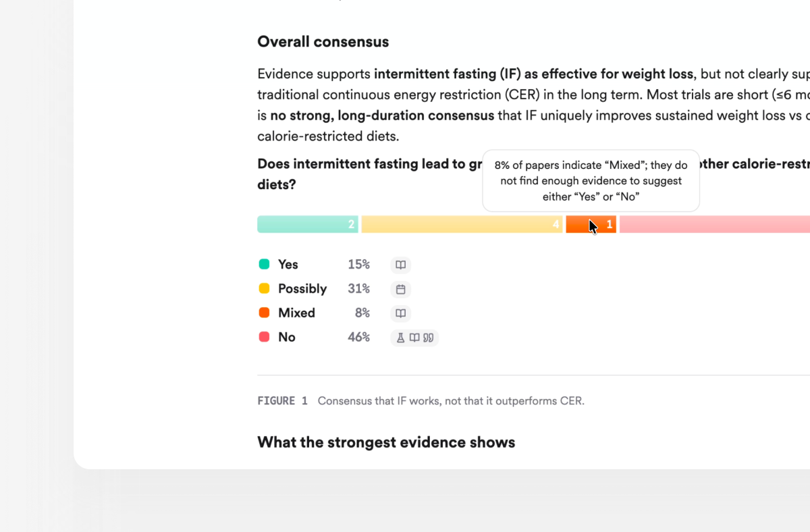810x532 pixels.
Task: Click the "What the strongest evidence shows" heading
Action: click(x=386, y=442)
